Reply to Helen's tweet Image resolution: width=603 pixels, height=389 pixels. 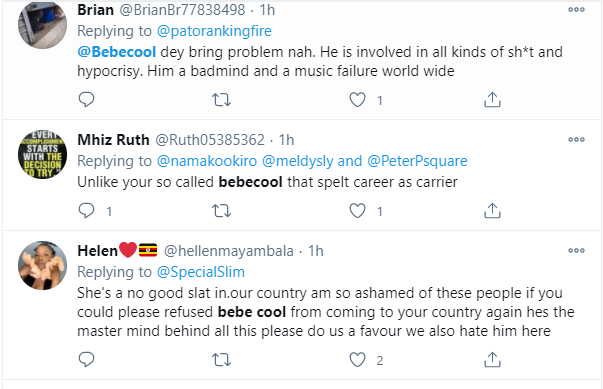[86, 360]
